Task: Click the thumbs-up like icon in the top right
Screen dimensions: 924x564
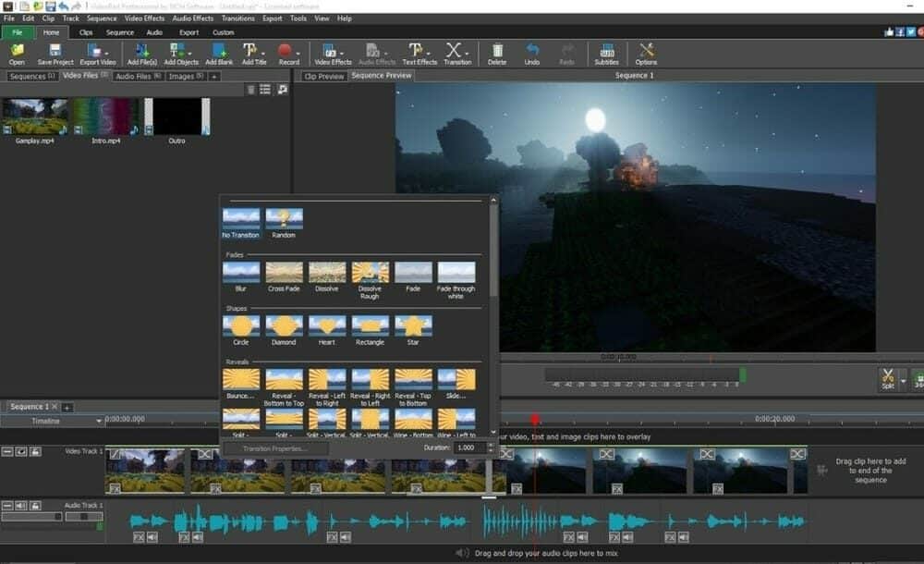Action: tap(889, 31)
